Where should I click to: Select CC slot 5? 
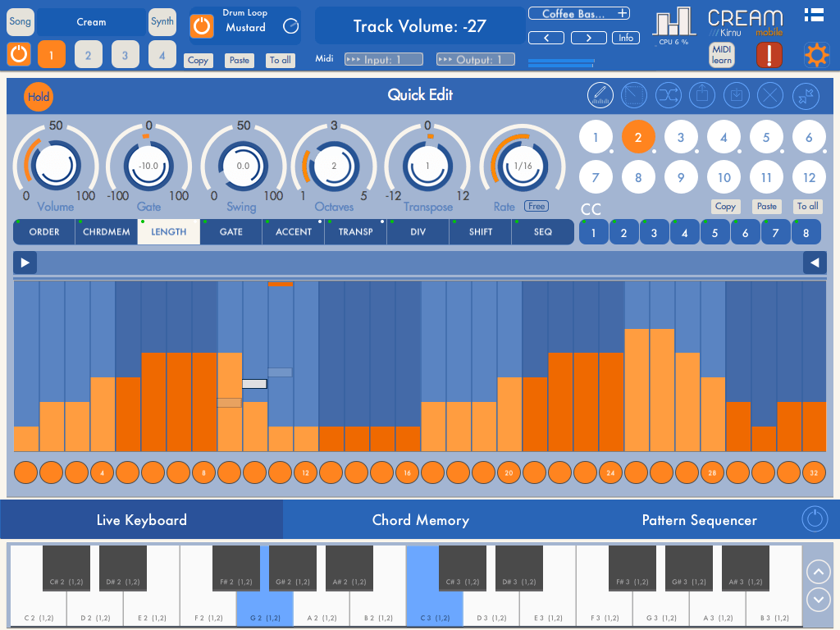pos(714,233)
